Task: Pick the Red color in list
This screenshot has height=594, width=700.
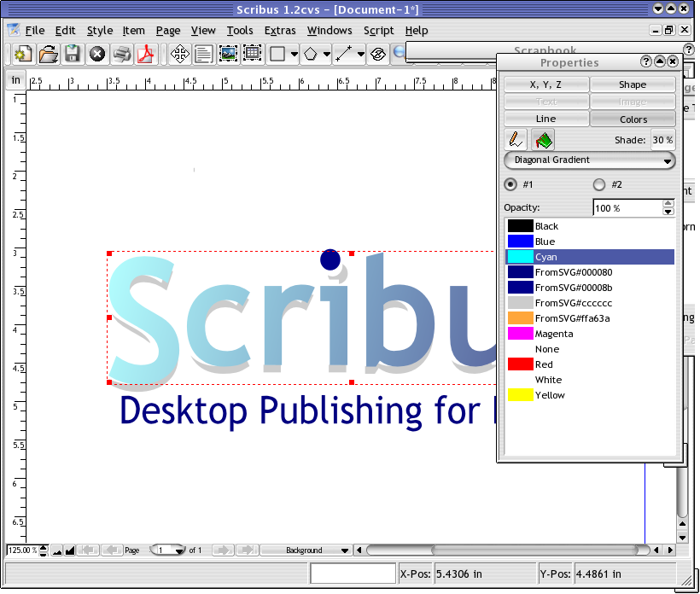Action: [x=589, y=364]
